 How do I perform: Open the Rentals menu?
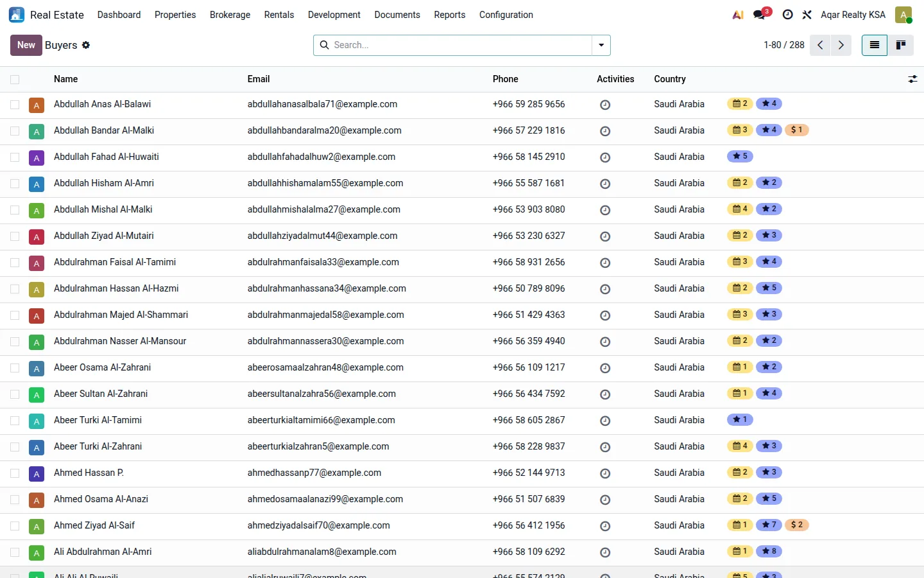point(279,15)
